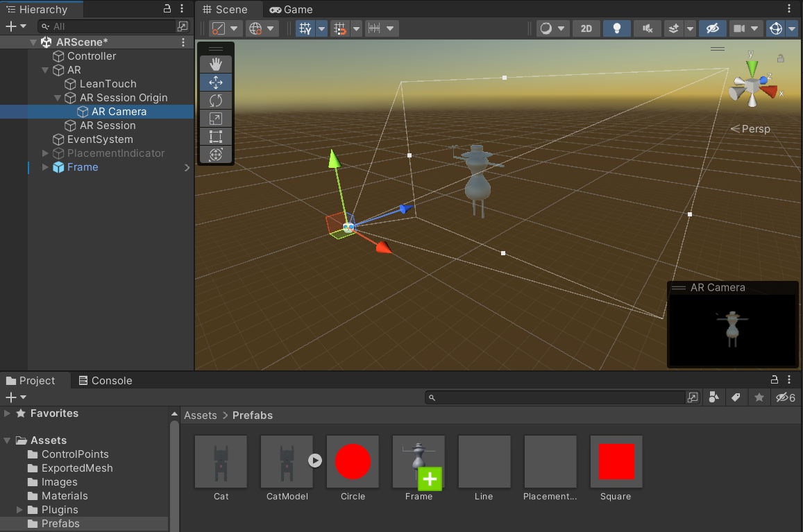Toggle scene lighting
The image size is (803, 532).
click(616, 28)
